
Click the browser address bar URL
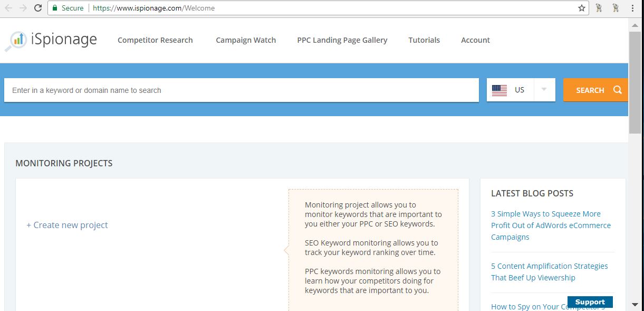[x=154, y=8]
